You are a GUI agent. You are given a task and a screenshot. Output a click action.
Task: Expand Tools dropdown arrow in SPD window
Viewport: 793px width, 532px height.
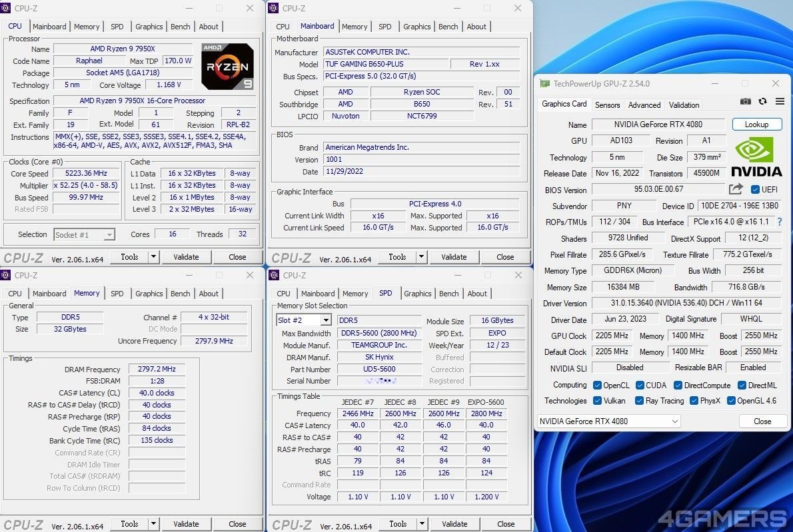[x=422, y=524]
